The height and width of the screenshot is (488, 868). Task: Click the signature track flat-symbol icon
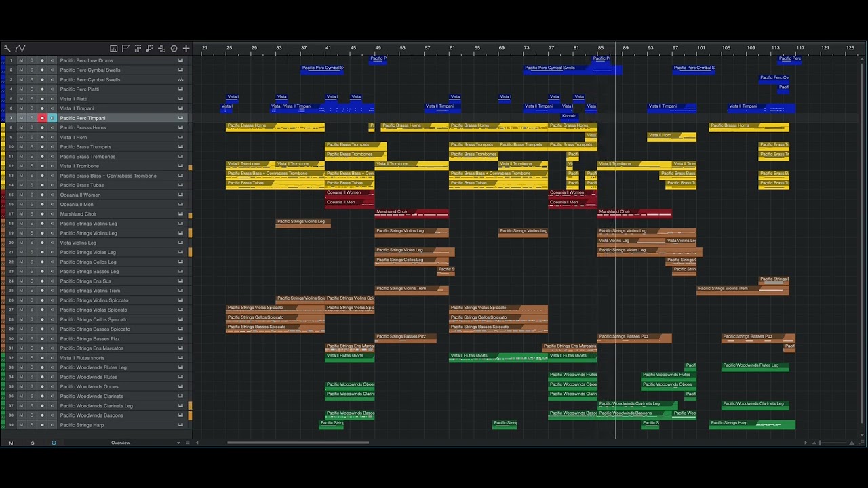click(161, 48)
